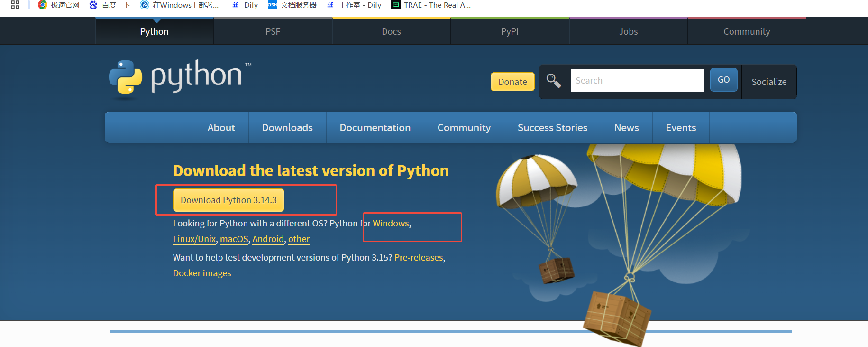868x347 pixels.
Task: Select the PyPI top tab
Action: pyautogui.click(x=510, y=31)
